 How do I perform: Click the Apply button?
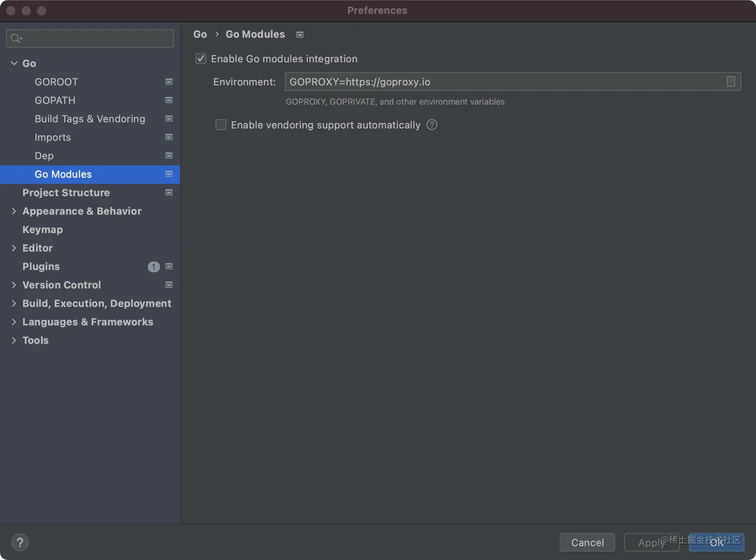(x=651, y=542)
